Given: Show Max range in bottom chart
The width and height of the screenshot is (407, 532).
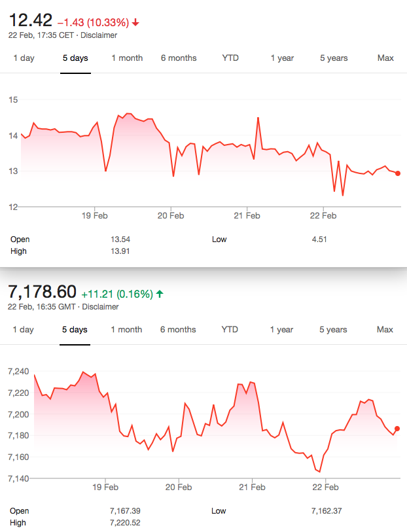Looking at the screenshot, I should 385,330.
